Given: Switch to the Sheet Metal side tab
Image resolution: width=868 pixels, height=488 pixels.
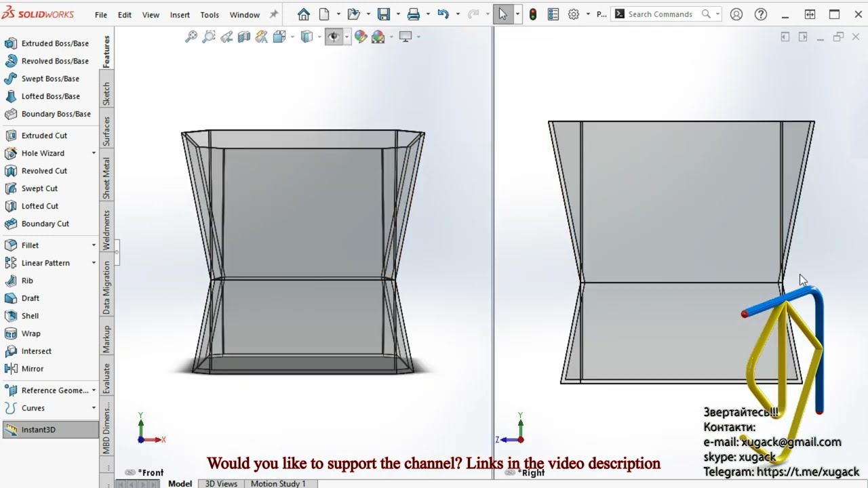Looking at the screenshot, I should 106,178.
